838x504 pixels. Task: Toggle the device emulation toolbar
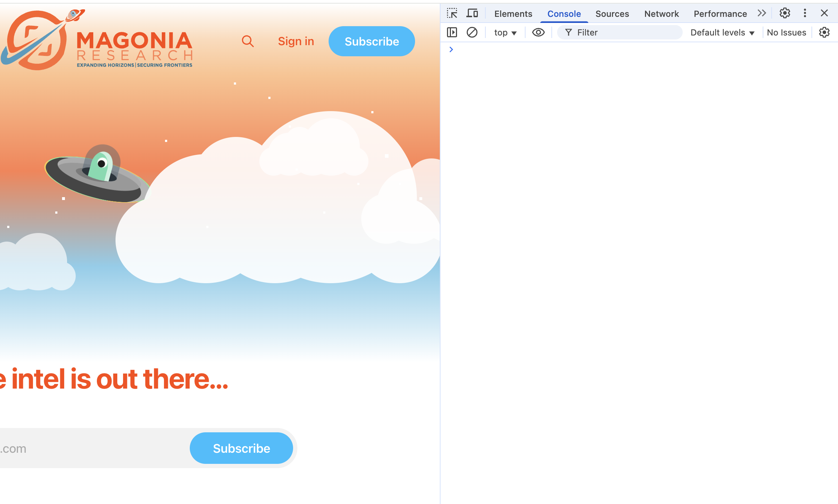point(472,13)
